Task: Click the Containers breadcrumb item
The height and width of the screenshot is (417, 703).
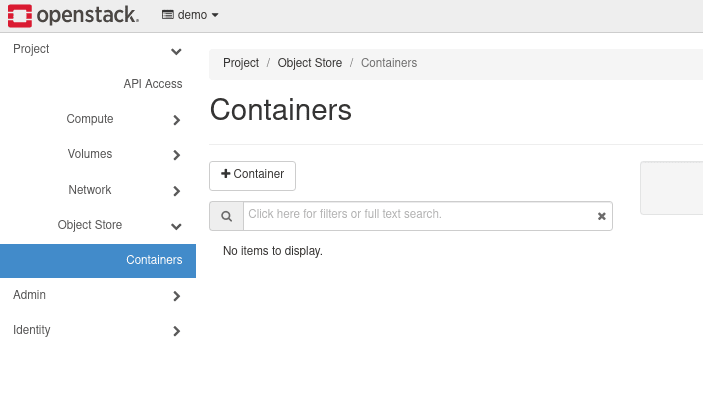Action: 389,63
